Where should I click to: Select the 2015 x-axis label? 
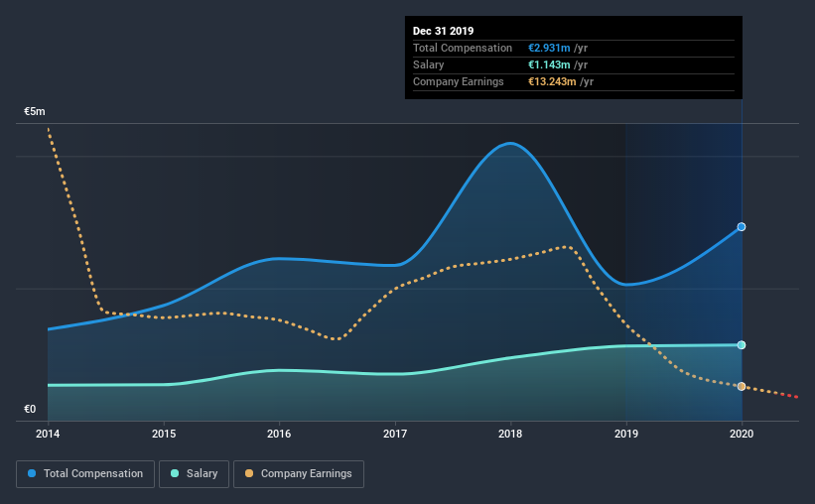164,434
